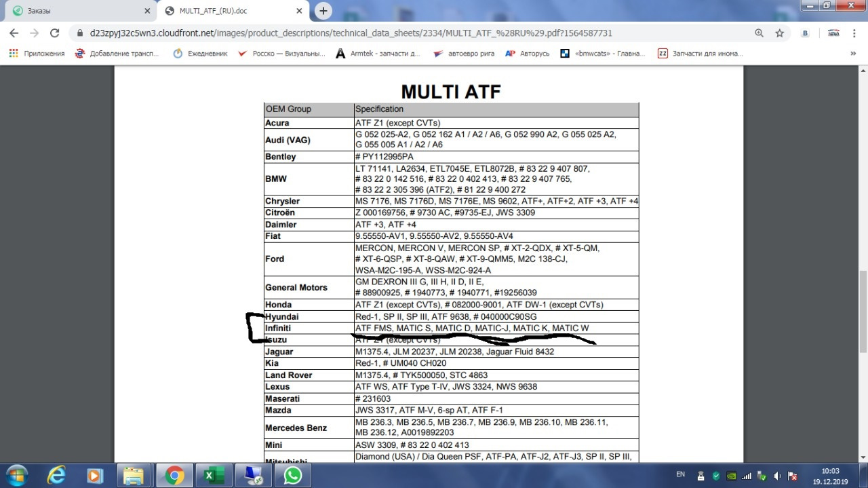Screen dimensions: 868x488
Task: Open the Ежедневник bookmark
Action: [201, 54]
